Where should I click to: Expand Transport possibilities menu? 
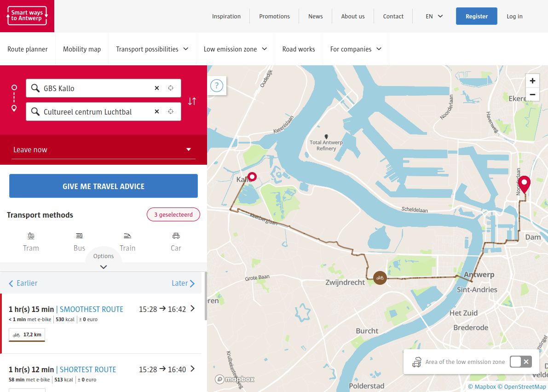[x=152, y=49]
